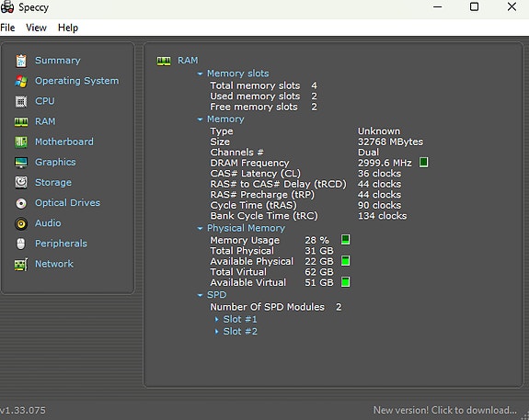The width and height of the screenshot is (529, 420).
Task: Open the Motherboard icon in sidebar
Action: [x=21, y=142]
